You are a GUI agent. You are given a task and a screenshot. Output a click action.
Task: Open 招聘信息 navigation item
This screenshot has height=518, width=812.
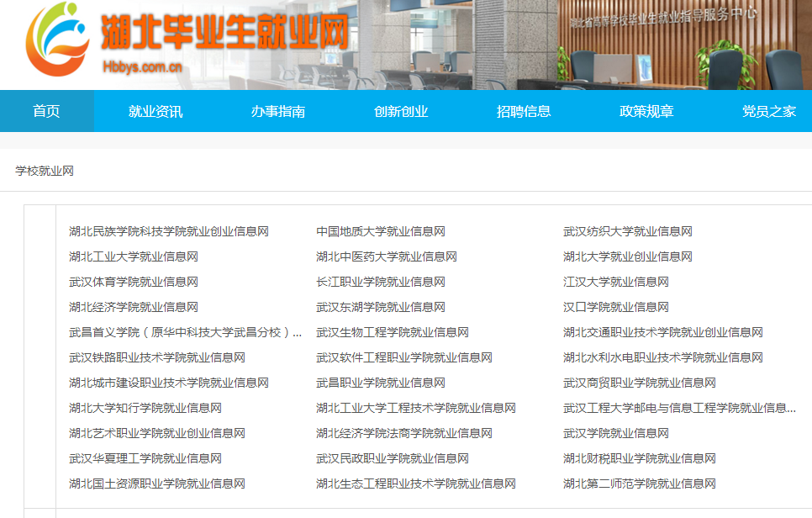pos(524,111)
